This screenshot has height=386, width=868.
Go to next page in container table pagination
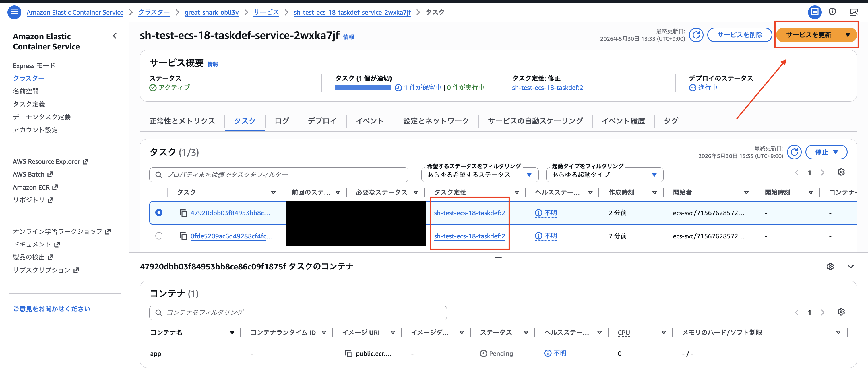(x=823, y=312)
